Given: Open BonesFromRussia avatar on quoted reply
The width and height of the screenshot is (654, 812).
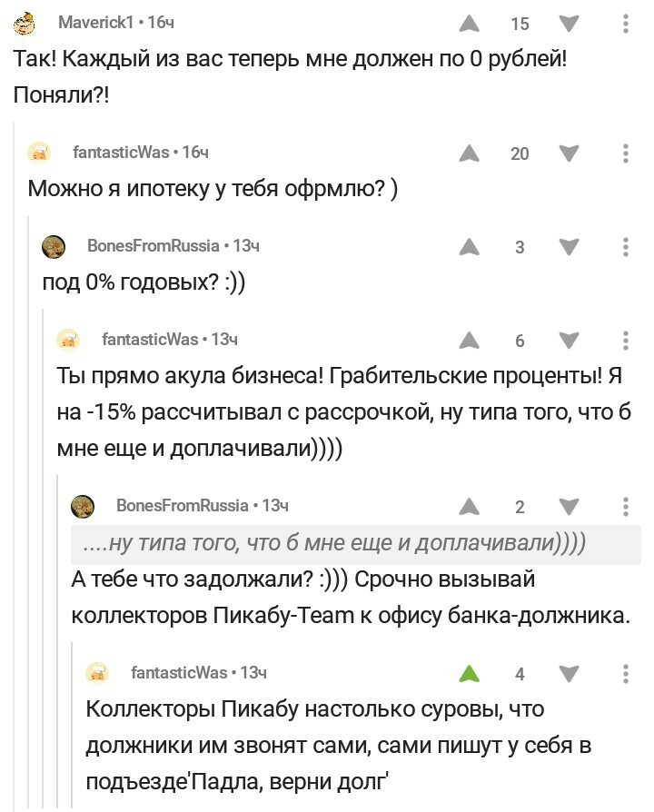Looking at the screenshot, I should point(83,506).
